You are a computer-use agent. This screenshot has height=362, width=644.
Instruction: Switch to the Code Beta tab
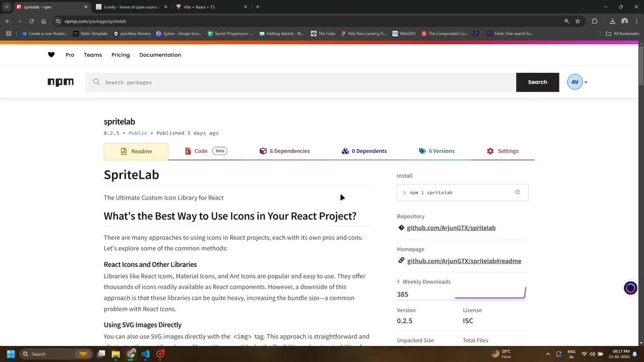tap(206, 151)
